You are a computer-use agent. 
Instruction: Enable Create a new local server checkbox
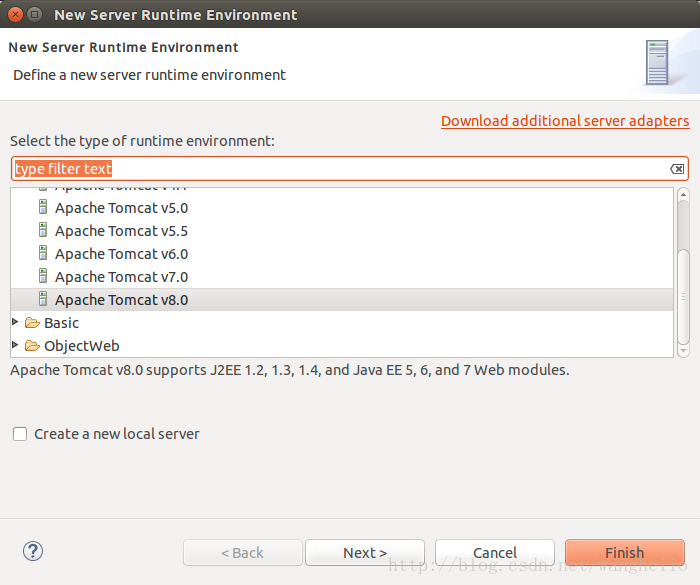tap(20, 434)
